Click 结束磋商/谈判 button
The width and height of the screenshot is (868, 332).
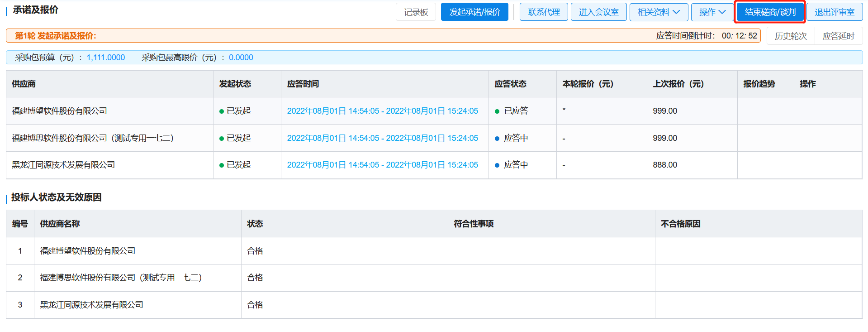(x=770, y=12)
